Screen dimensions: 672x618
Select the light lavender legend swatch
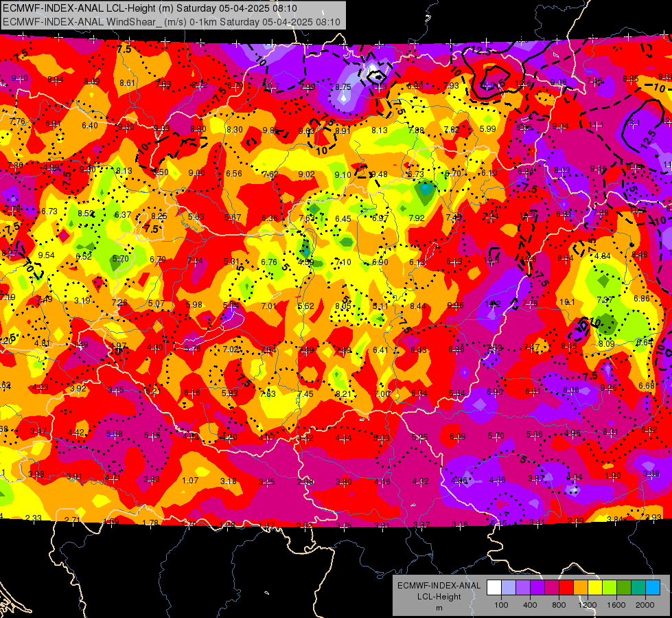pos(508,588)
